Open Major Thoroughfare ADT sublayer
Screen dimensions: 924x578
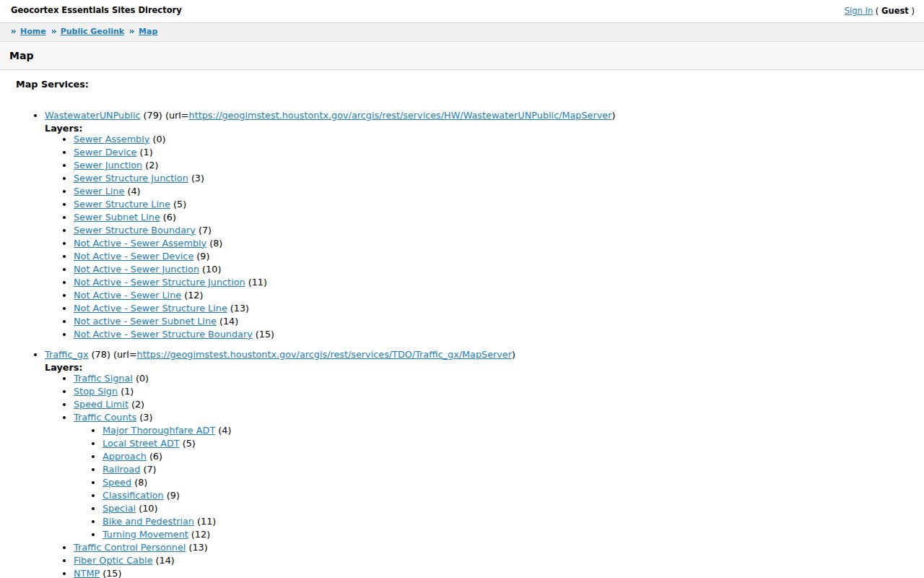tap(159, 431)
